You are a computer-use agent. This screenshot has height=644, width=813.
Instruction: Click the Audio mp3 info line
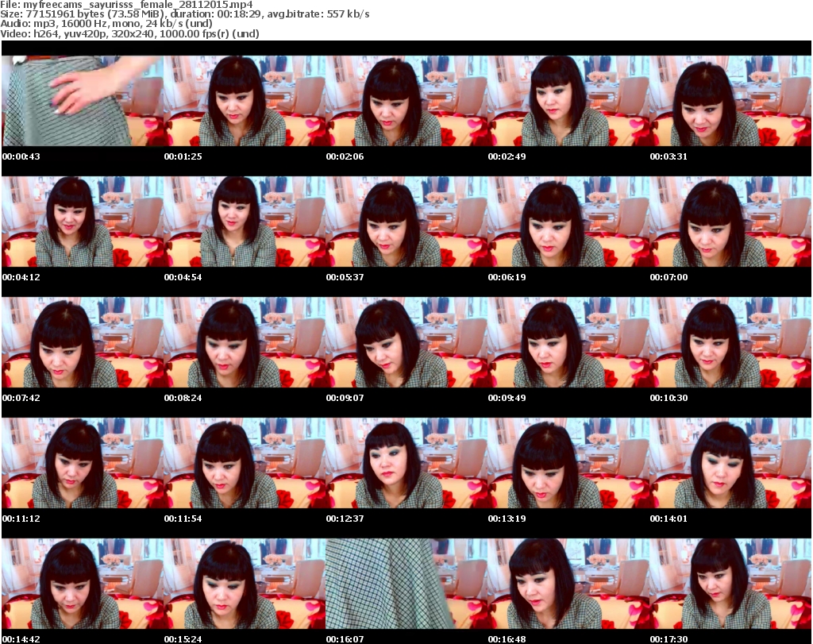pos(106,24)
